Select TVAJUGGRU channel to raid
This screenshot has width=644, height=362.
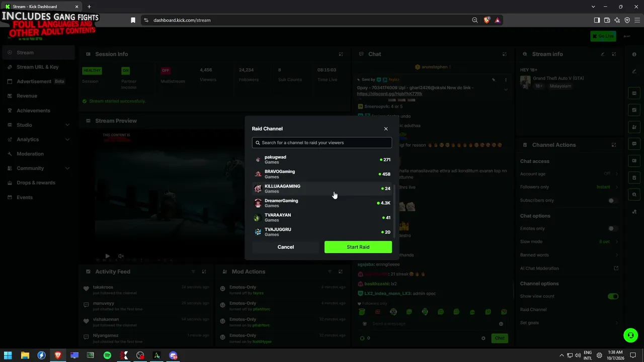[x=322, y=232]
